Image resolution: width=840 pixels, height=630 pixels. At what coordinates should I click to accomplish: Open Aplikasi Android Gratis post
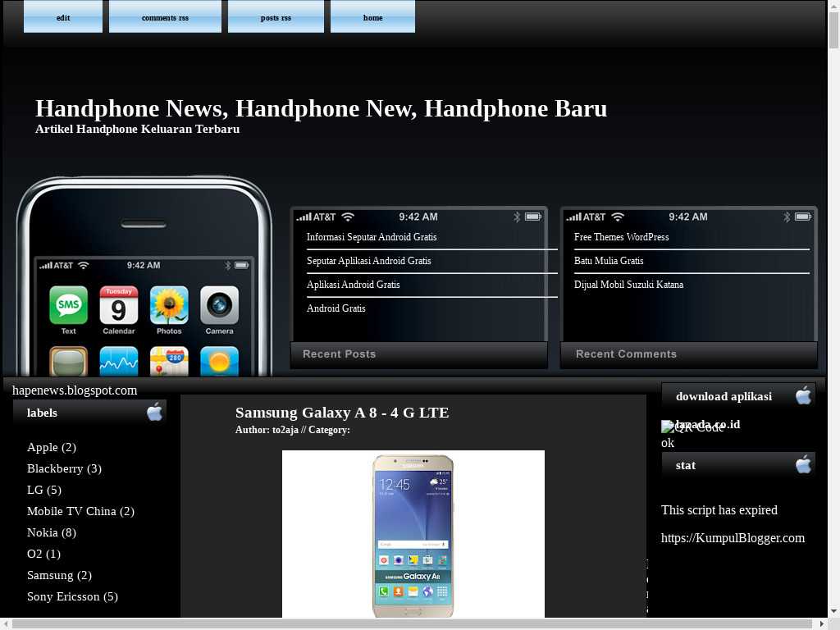tap(353, 285)
